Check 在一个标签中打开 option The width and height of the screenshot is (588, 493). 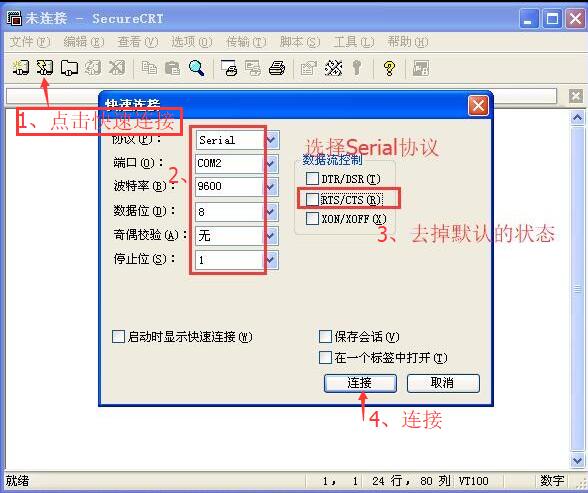click(325, 357)
